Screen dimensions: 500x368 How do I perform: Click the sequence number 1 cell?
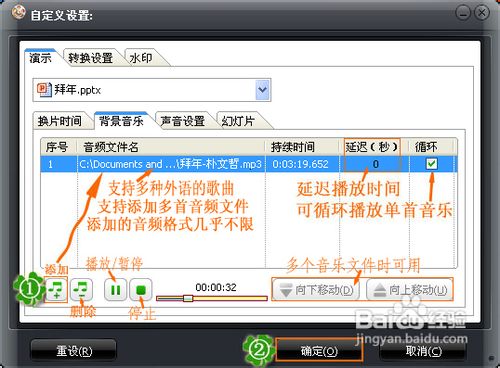[x=59, y=164]
